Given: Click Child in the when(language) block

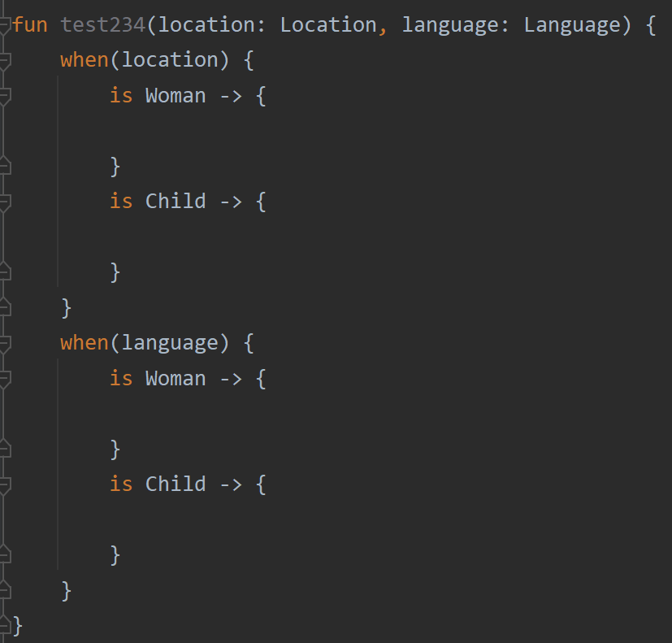Looking at the screenshot, I should (176, 484).
